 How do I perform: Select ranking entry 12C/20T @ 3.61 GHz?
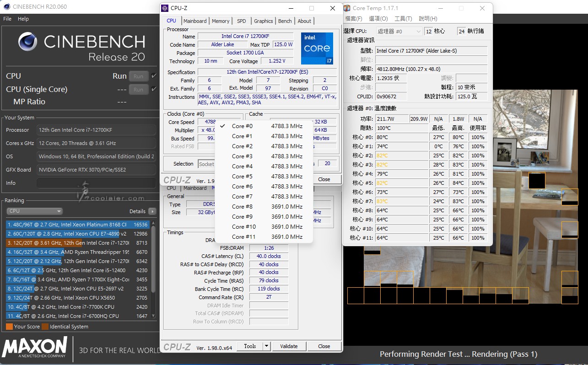coord(77,243)
